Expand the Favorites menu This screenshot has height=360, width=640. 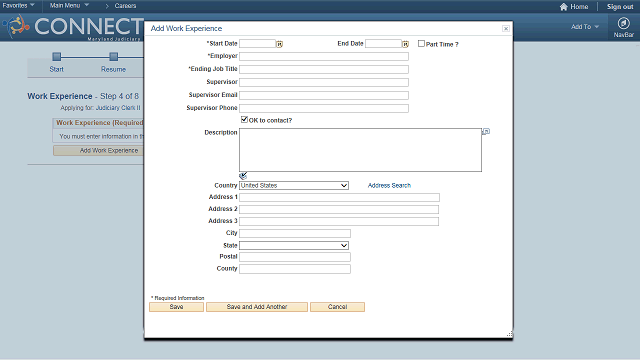click(x=18, y=5)
